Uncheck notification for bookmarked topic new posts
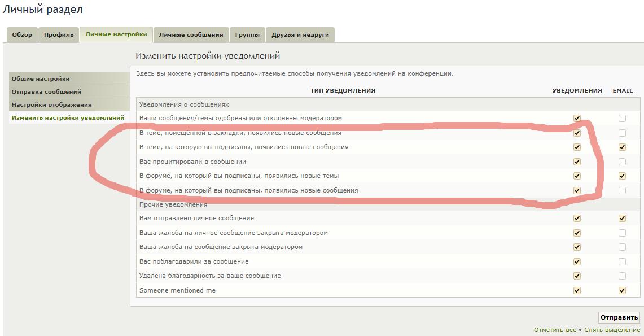 (x=577, y=133)
